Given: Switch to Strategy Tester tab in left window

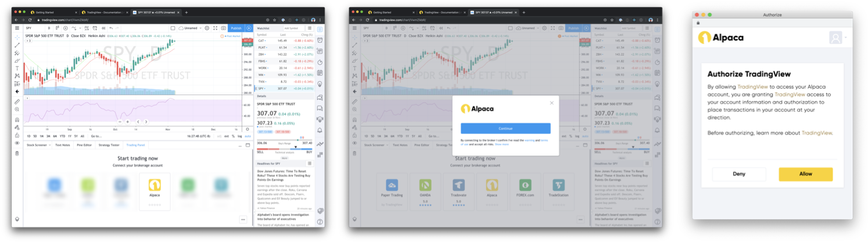Looking at the screenshot, I should 109,145.
